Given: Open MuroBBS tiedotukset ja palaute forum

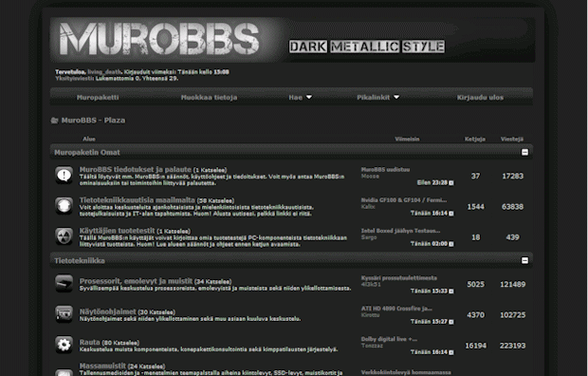Looking at the screenshot, I should click(135, 169).
